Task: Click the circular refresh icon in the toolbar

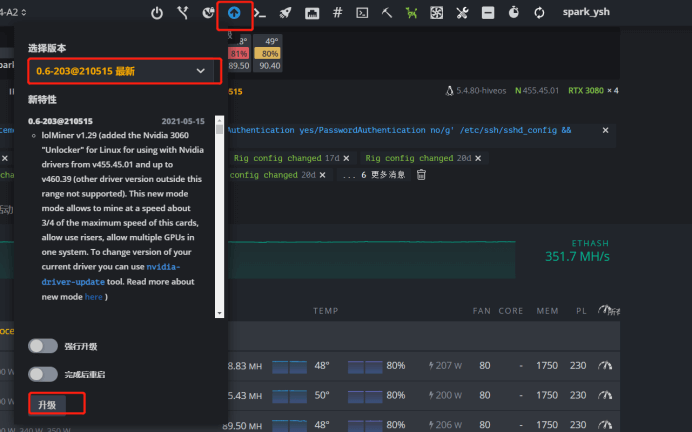Action: 540,13
